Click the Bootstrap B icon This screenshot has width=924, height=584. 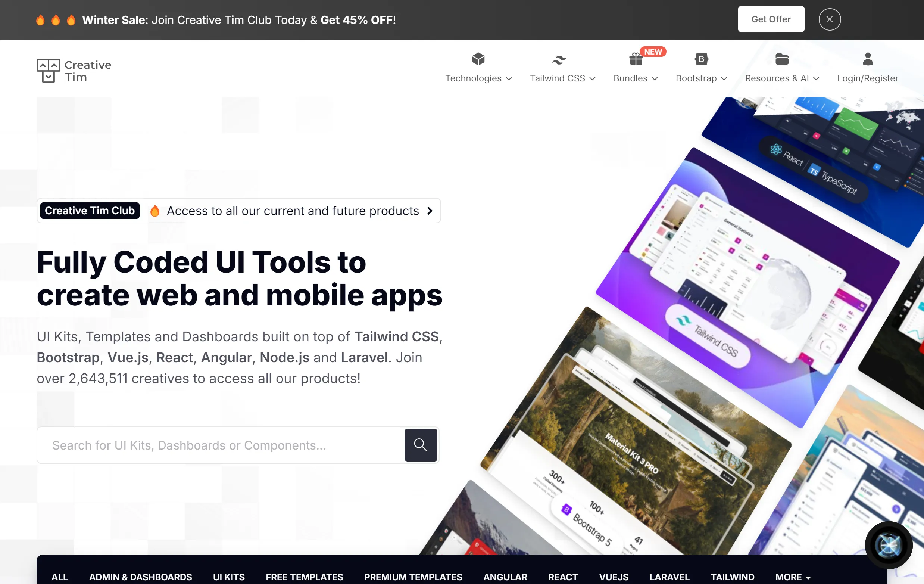click(x=702, y=59)
